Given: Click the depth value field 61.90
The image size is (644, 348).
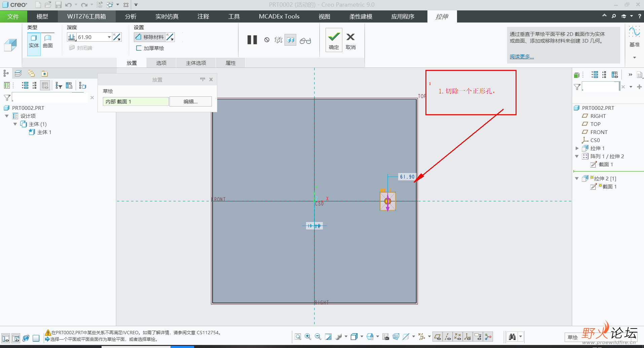Looking at the screenshot, I should click(91, 37).
